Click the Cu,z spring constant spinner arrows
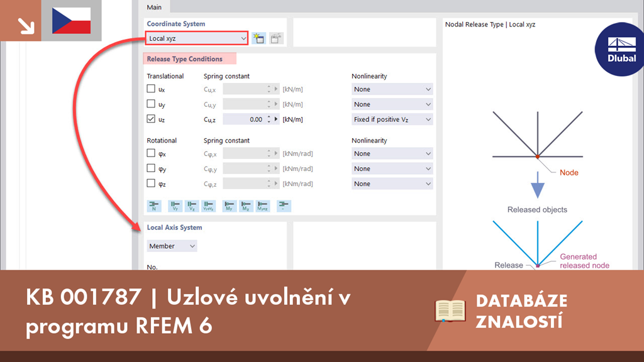The image size is (644, 362). [269, 119]
